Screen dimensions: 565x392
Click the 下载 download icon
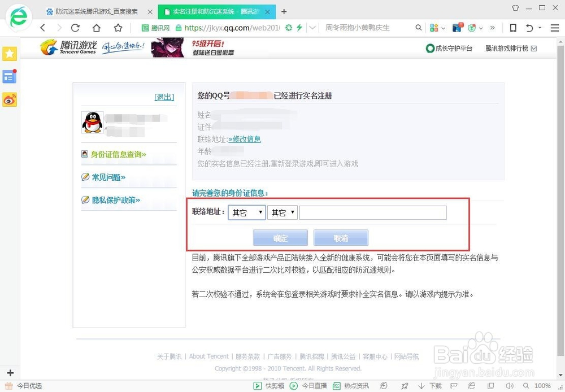pos(430,386)
